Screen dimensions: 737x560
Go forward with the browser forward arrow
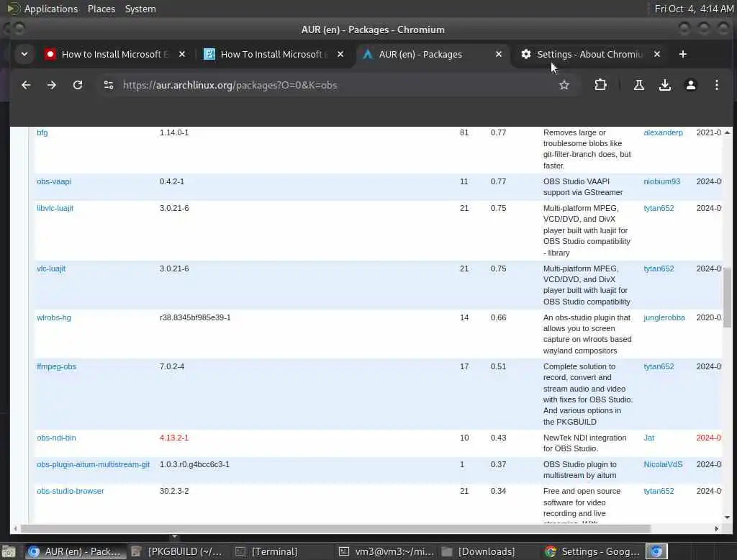[52, 85]
